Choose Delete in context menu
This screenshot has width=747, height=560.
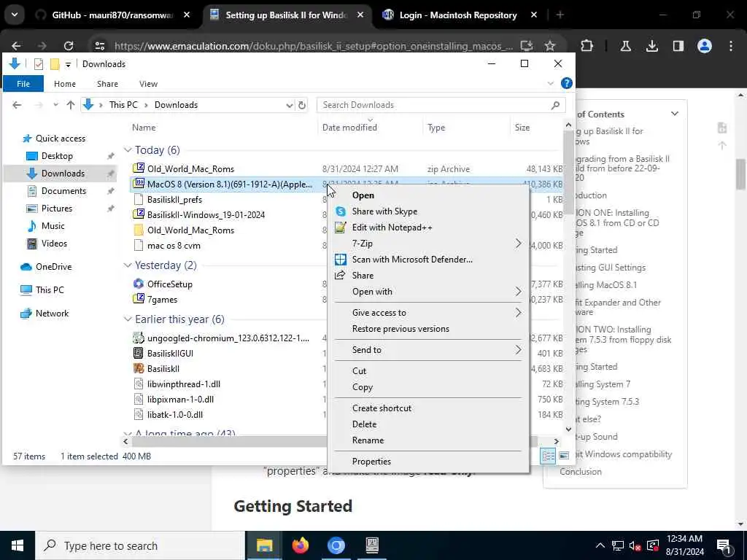point(364,424)
